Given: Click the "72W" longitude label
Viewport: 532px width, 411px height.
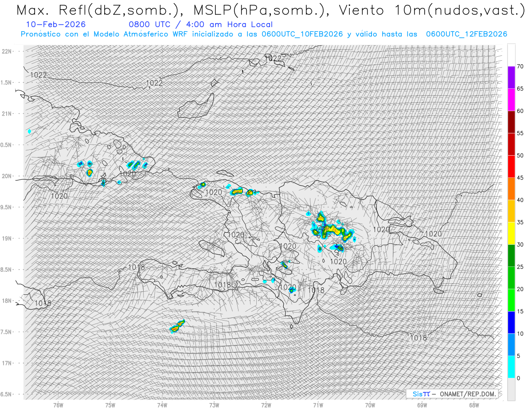Looking at the screenshot, I should [266, 405].
